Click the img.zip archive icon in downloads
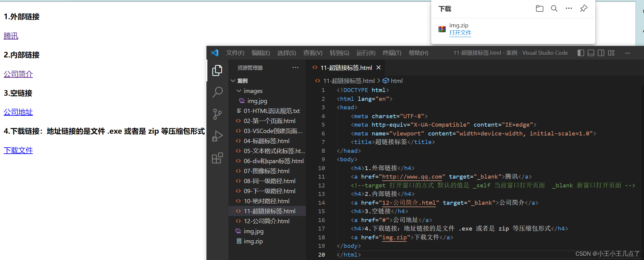Image resolution: width=644 pixels, height=260 pixels. click(x=442, y=29)
